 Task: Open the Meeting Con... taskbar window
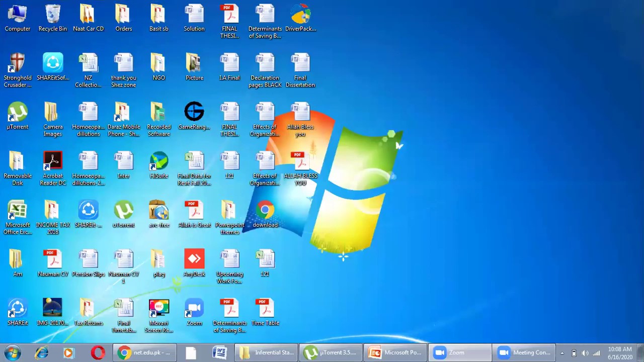coord(525,352)
